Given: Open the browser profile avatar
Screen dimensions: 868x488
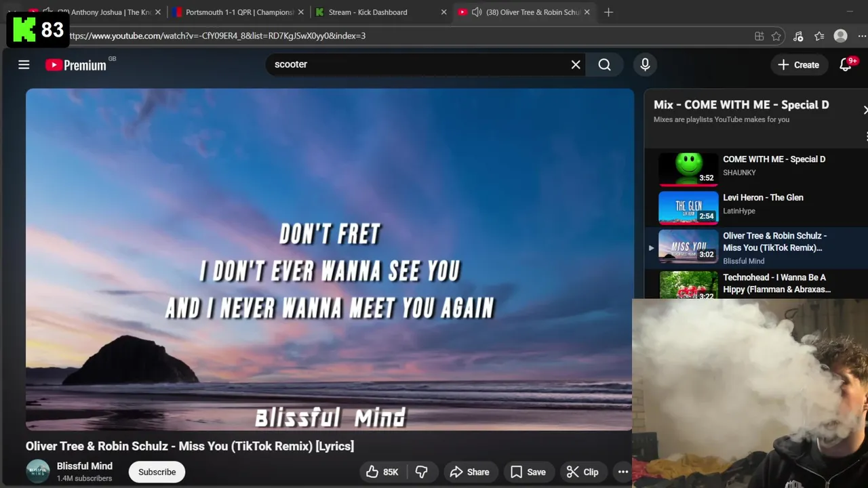Looking at the screenshot, I should coord(841,36).
